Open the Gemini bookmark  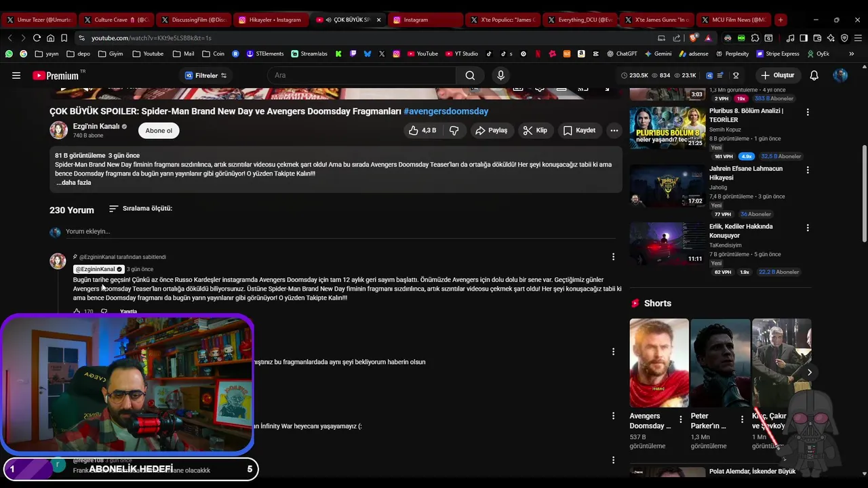[x=658, y=54]
